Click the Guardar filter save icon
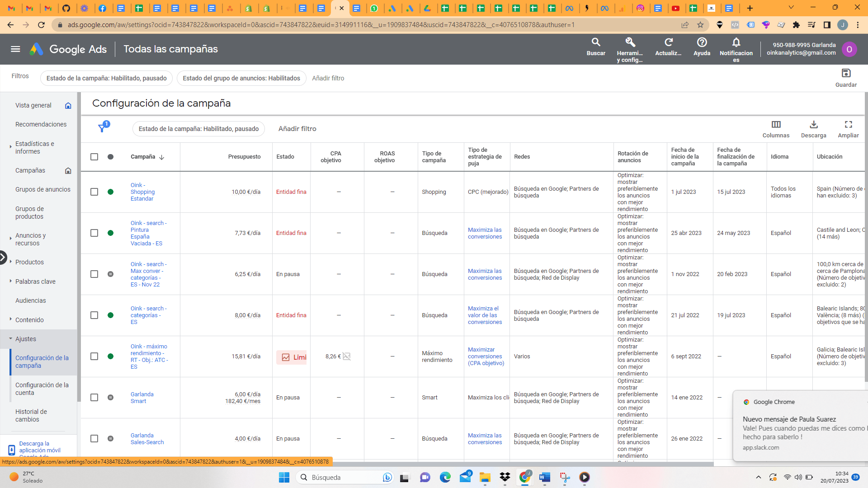The height and width of the screenshot is (488, 868). 846,73
